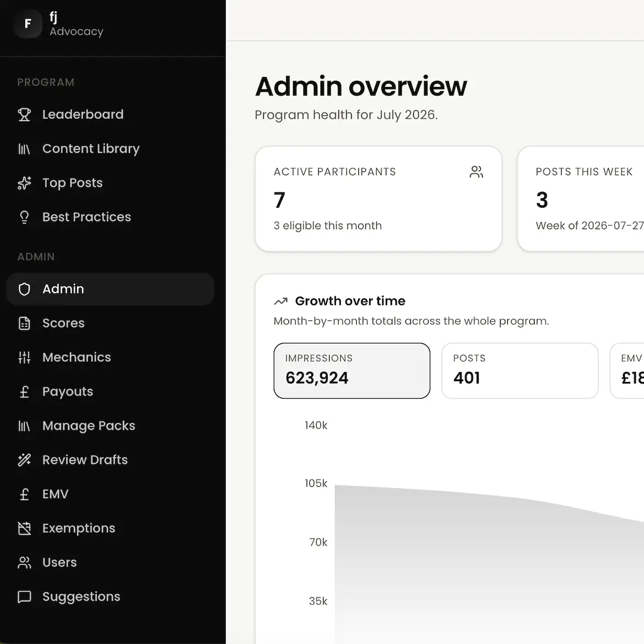Click the people icon in Active Participants card
The image size is (644, 644).
point(476,171)
